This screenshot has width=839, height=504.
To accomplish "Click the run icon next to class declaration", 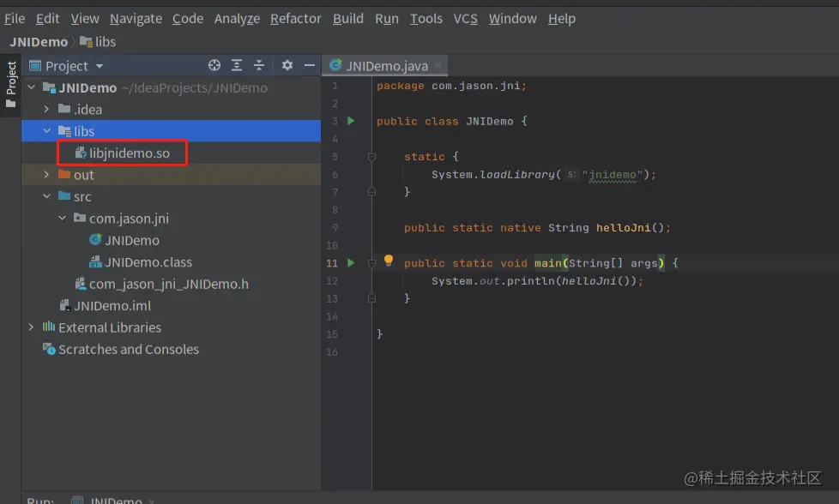I will pyautogui.click(x=350, y=121).
